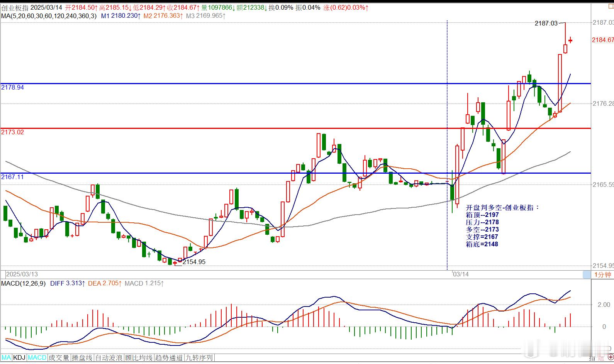Click the 多空--2173 annotation line
The width and height of the screenshot is (614, 364).
click(482, 229)
